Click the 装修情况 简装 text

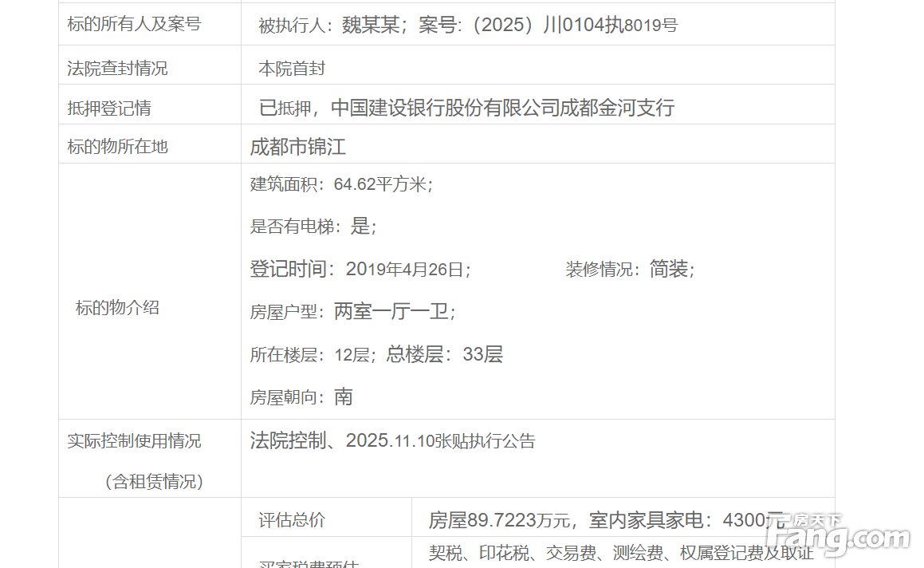630,270
